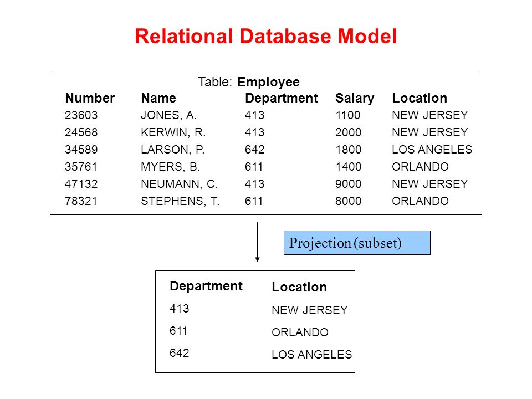This screenshot has width=532, height=399.
Task: Click salary value 9000
Action: (349, 184)
